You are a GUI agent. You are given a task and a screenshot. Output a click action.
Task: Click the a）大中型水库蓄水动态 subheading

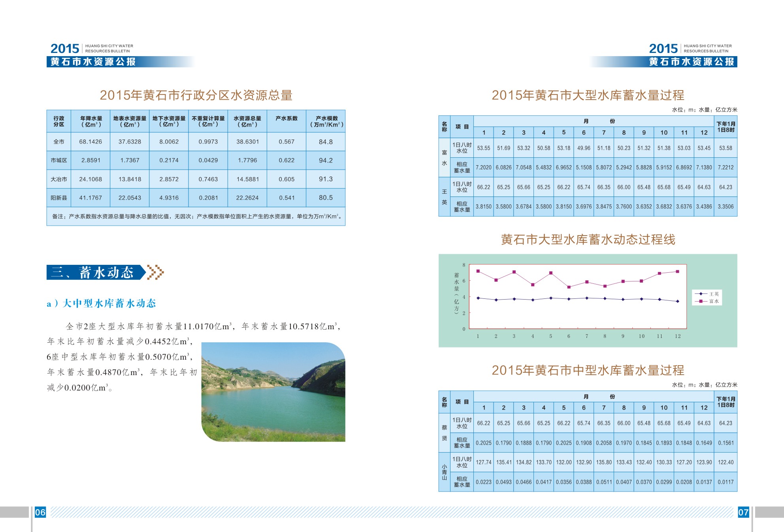click(x=102, y=303)
